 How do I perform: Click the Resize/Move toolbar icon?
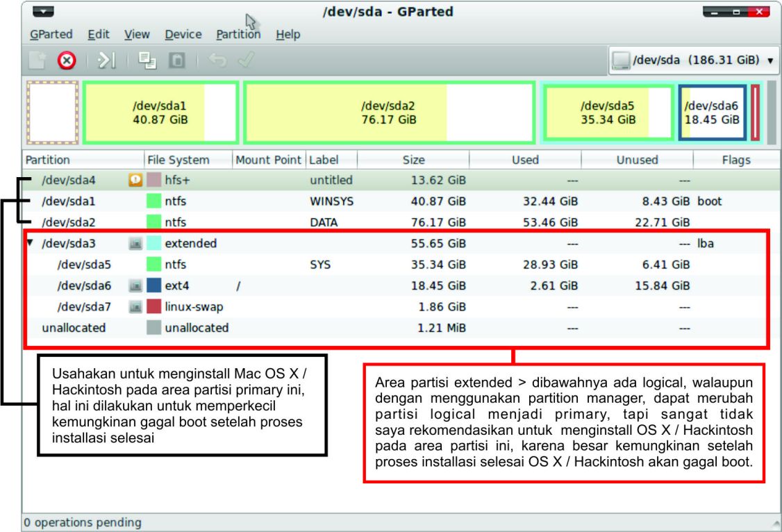[106, 60]
